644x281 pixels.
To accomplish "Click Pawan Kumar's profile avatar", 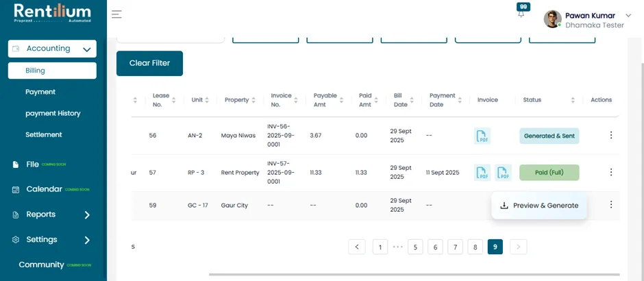I will coord(552,19).
